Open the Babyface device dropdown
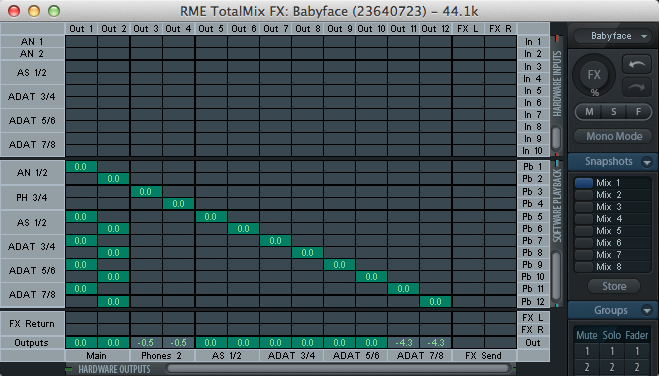 [612, 36]
